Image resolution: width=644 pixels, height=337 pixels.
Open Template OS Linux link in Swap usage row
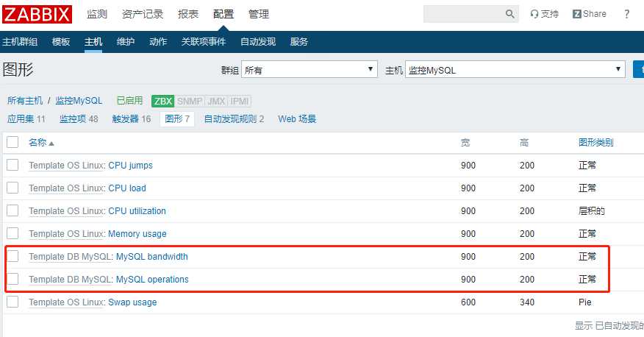pos(67,302)
